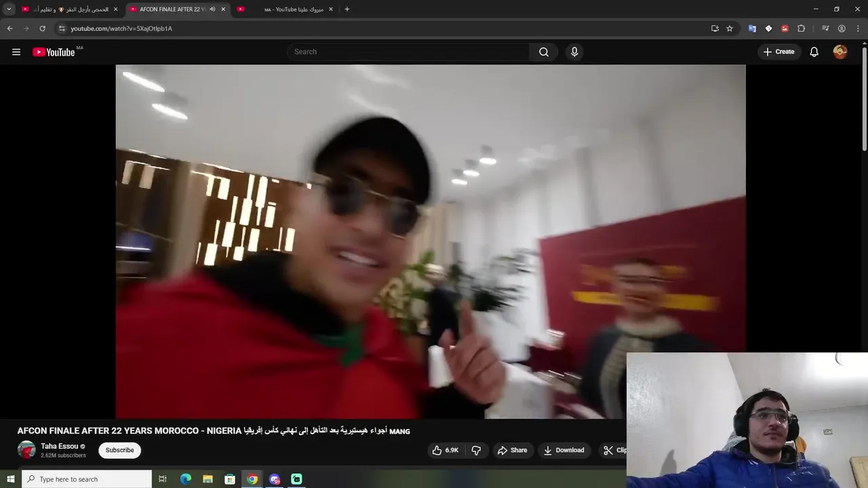Start voice search with the microphone icon
The width and height of the screenshot is (868, 488).
[574, 52]
